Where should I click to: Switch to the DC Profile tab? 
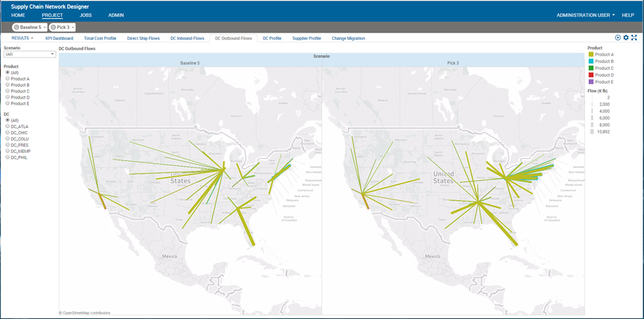point(272,38)
